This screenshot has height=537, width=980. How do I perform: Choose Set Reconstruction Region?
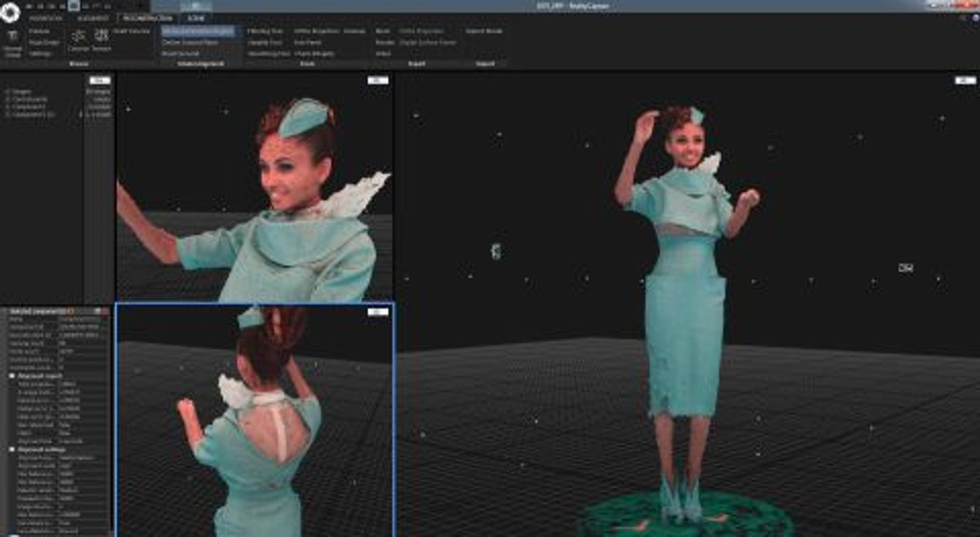pyautogui.click(x=197, y=31)
